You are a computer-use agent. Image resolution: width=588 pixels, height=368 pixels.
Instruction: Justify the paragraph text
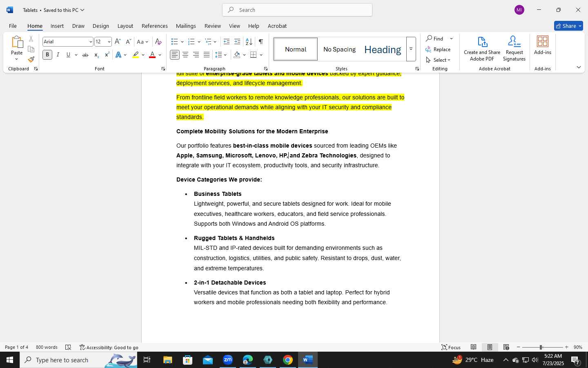click(x=207, y=55)
